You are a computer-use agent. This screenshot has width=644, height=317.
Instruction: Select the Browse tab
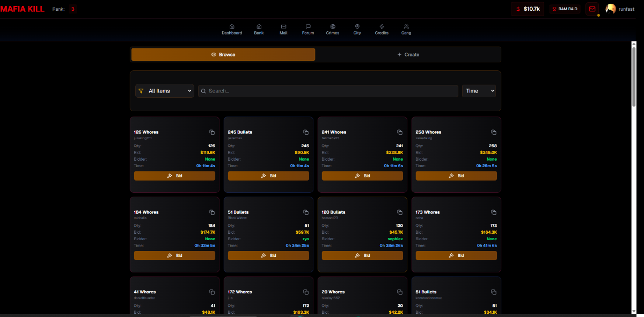click(x=223, y=54)
